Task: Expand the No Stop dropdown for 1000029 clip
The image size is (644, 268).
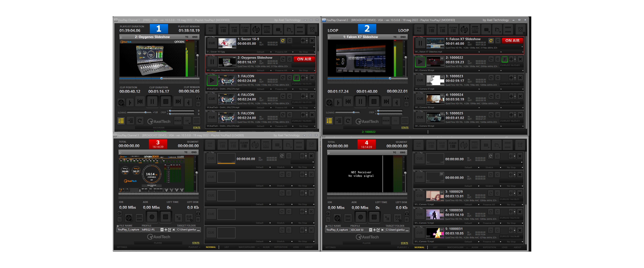Action: [522, 205]
